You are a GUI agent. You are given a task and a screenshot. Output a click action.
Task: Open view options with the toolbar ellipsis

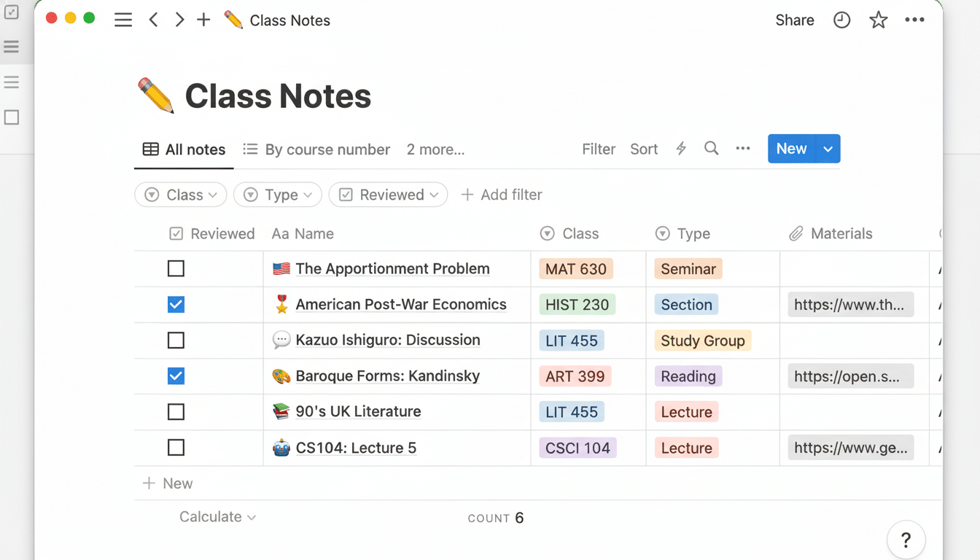click(743, 149)
